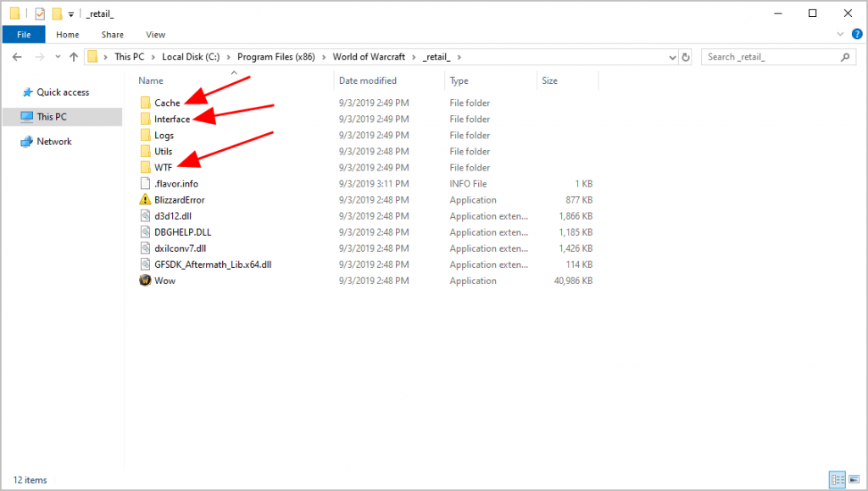Open the Cache folder icon
Image resolution: width=868 pixels, height=491 pixels.
(145, 103)
